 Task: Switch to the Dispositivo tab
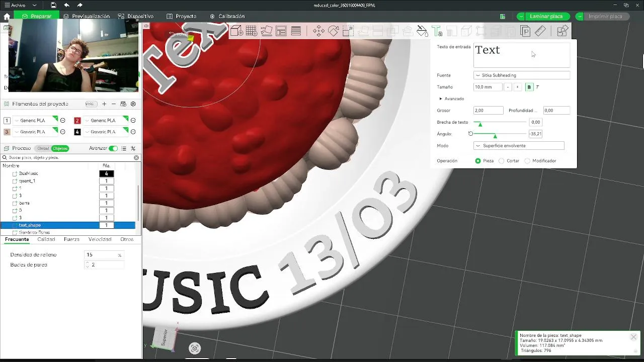pos(136,17)
